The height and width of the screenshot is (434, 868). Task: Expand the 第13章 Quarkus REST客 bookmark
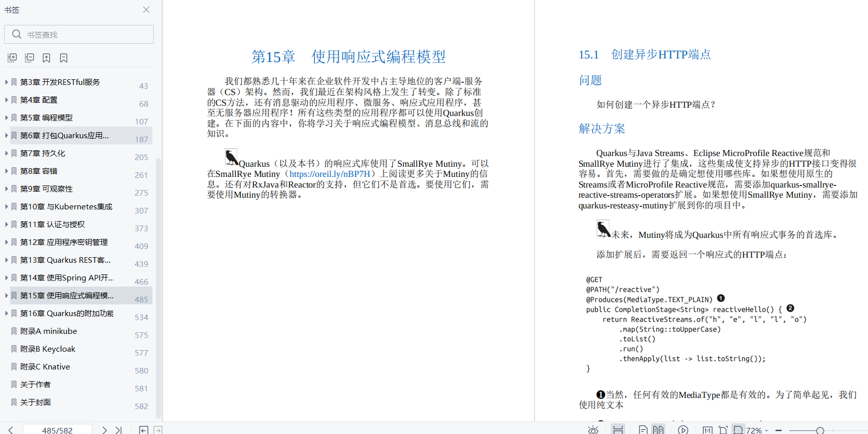coord(6,260)
